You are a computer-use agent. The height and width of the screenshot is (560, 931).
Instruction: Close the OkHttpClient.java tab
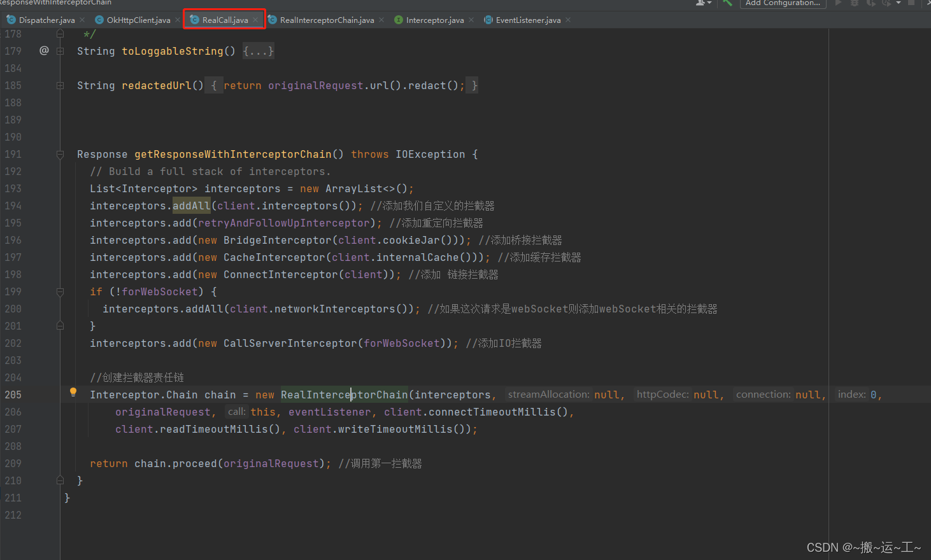tap(178, 20)
